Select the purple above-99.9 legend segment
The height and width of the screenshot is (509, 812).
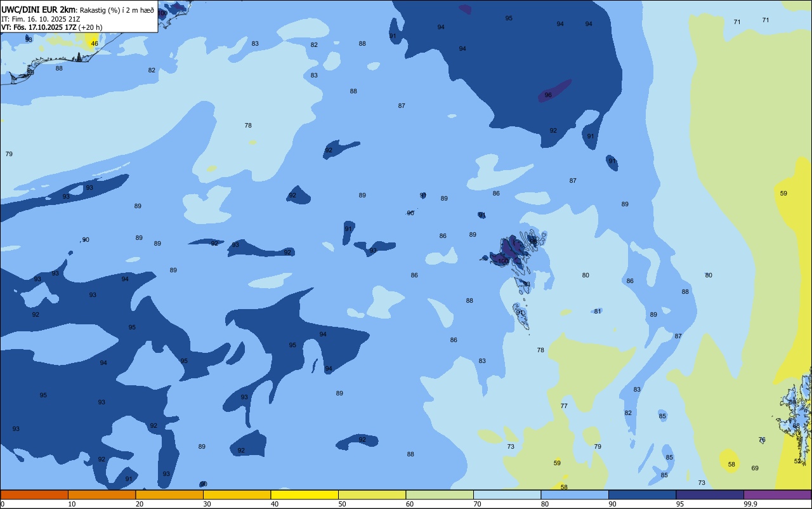tap(777, 494)
